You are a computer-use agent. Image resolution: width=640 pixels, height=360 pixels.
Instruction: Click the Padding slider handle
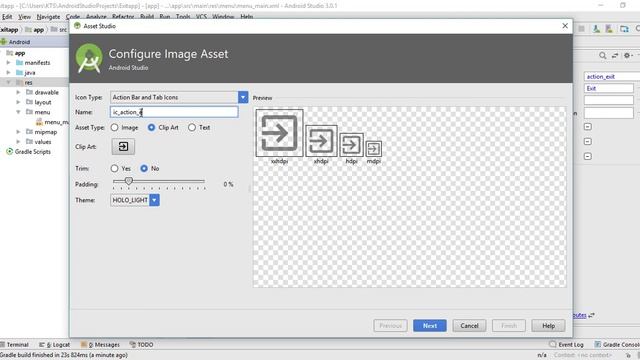[129, 181]
